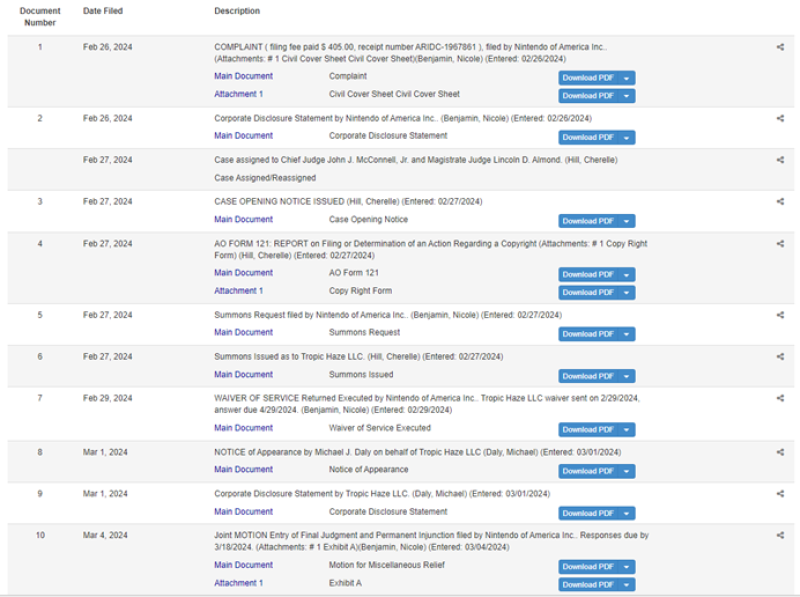800x597 pixels.
Task: Open Attachment 1 link for Copy Right Form
Action: (x=238, y=291)
